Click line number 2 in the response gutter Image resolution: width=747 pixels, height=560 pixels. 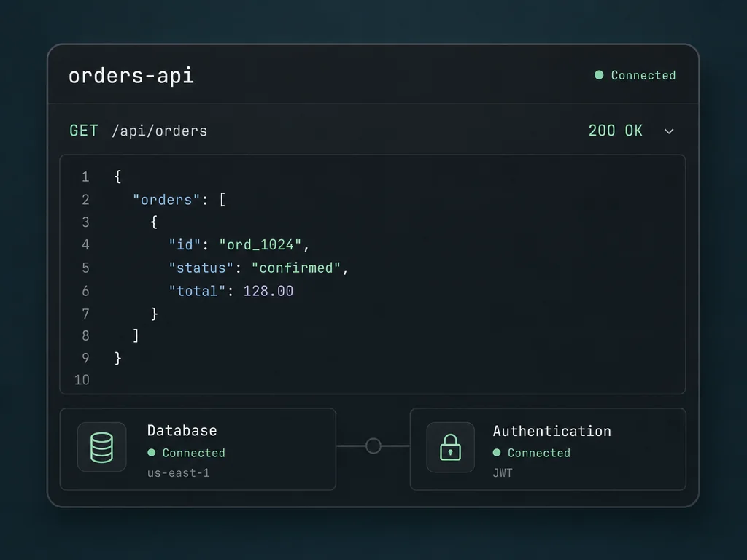[x=85, y=200]
